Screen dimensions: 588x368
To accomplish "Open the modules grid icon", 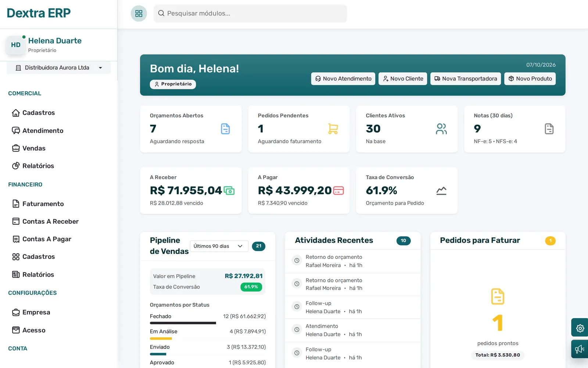I will click(139, 14).
